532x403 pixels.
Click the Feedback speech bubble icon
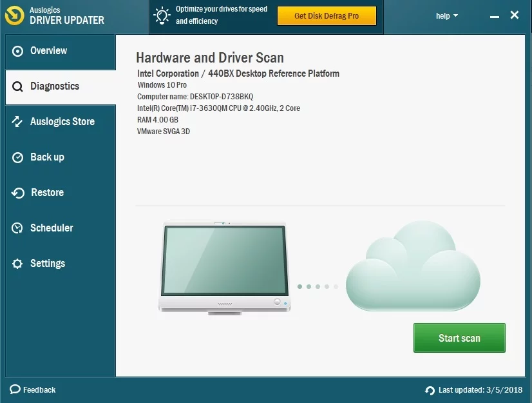pos(15,389)
